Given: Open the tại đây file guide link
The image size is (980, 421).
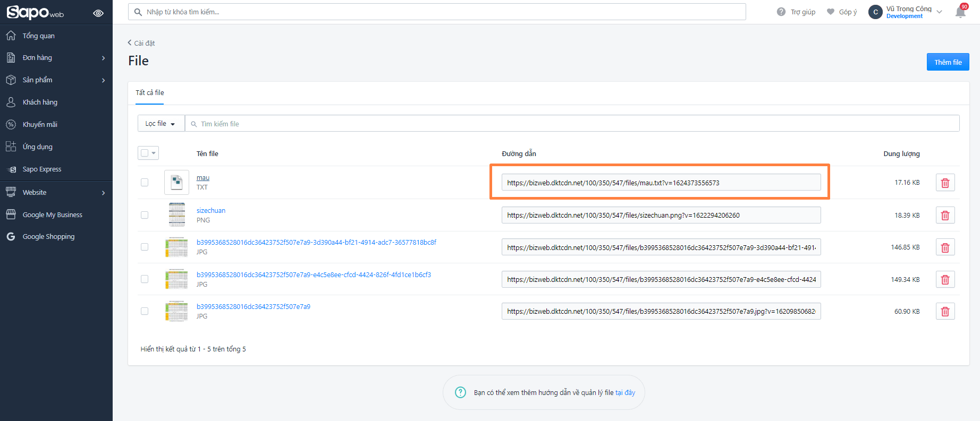Looking at the screenshot, I should tap(625, 393).
